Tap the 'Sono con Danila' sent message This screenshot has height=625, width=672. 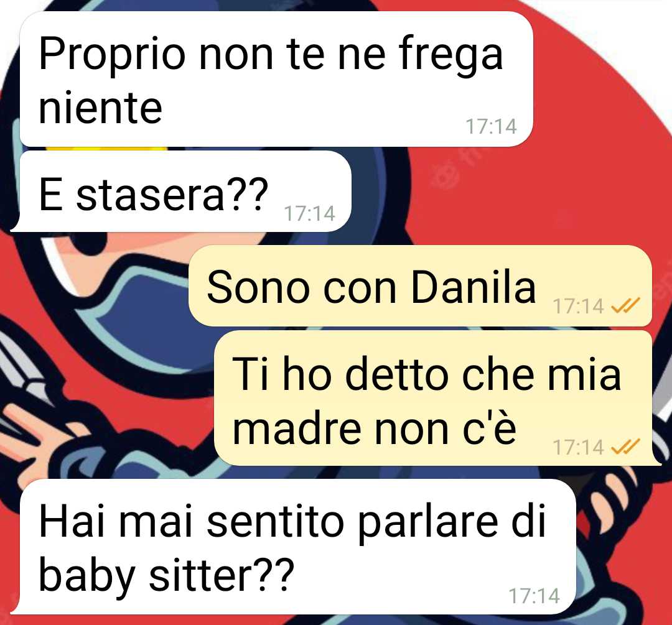coord(420,285)
